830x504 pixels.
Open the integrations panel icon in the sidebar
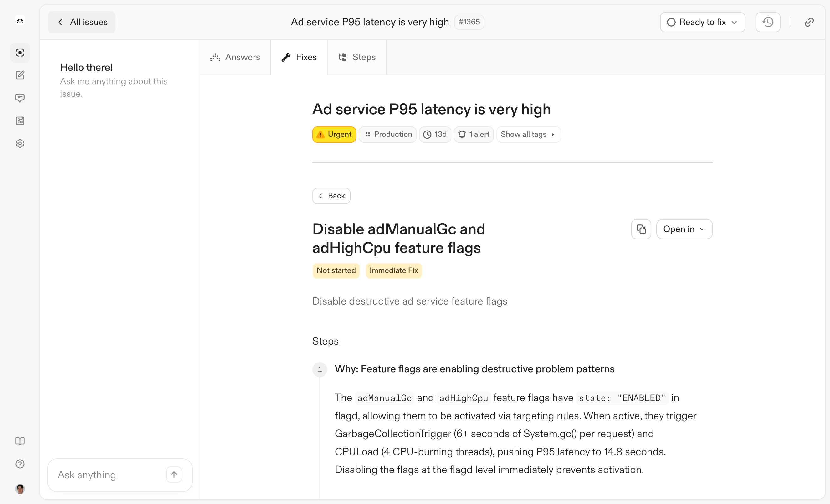(x=20, y=121)
